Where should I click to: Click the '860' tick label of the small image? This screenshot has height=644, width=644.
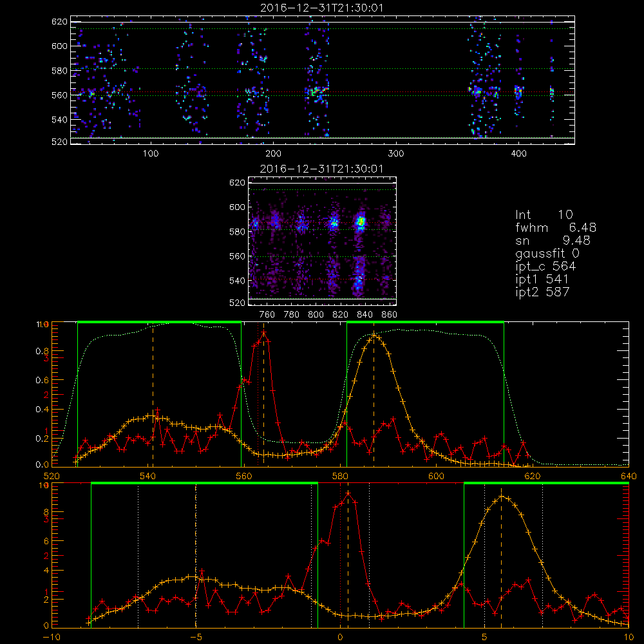coord(390,315)
